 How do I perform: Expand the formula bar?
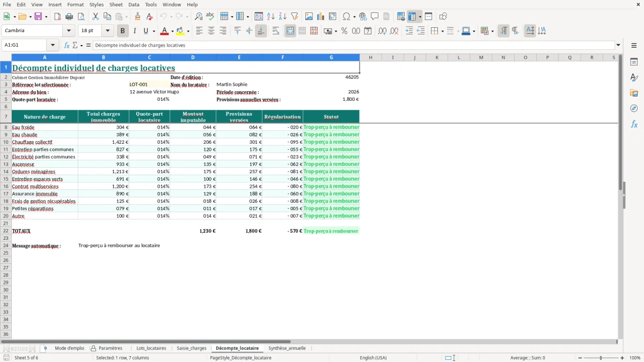pyautogui.click(x=618, y=45)
